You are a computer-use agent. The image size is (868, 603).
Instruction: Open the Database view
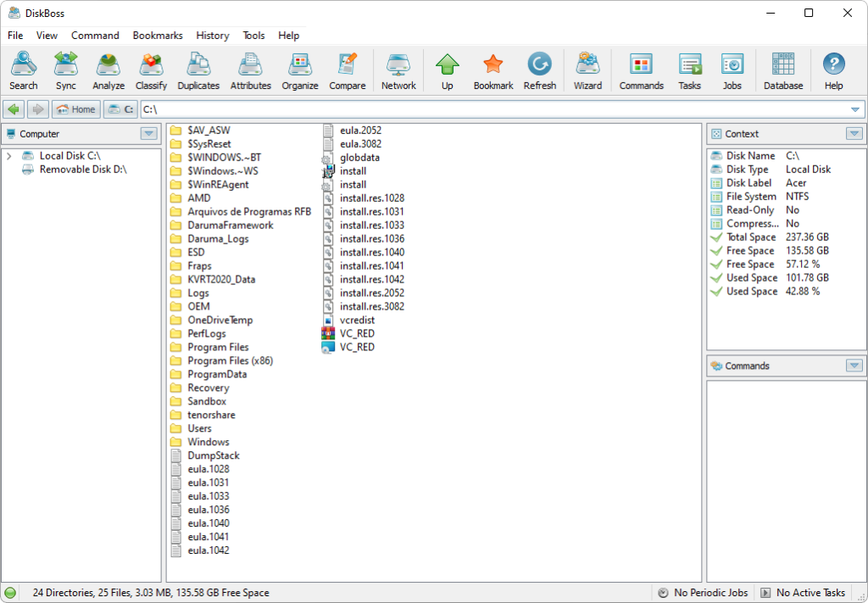[782, 70]
